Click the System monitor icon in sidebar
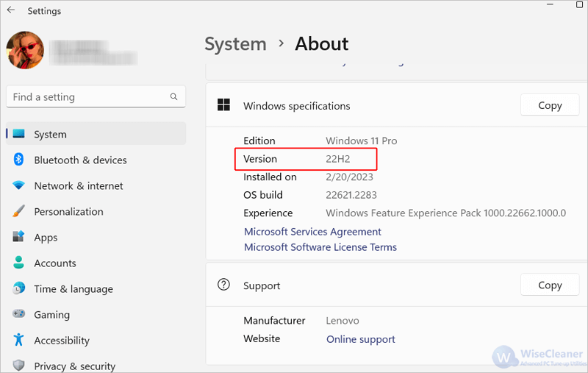588x373 pixels. tap(19, 134)
